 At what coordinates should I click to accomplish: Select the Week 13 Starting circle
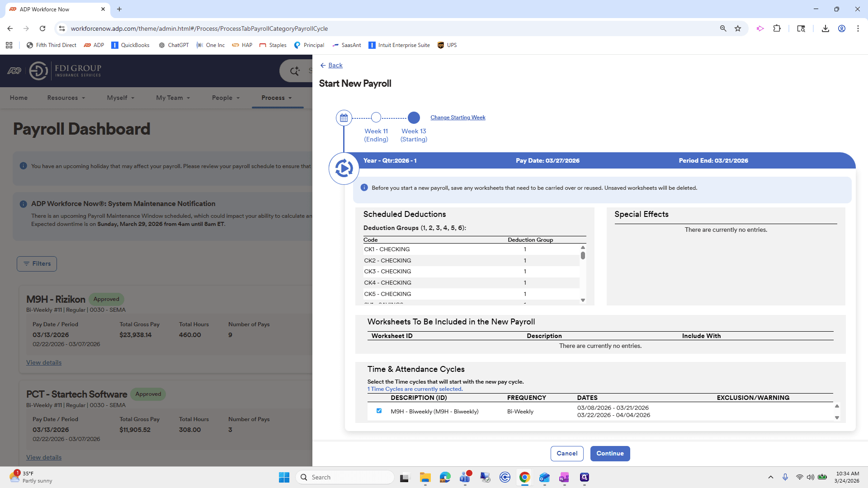tap(414, 117)
